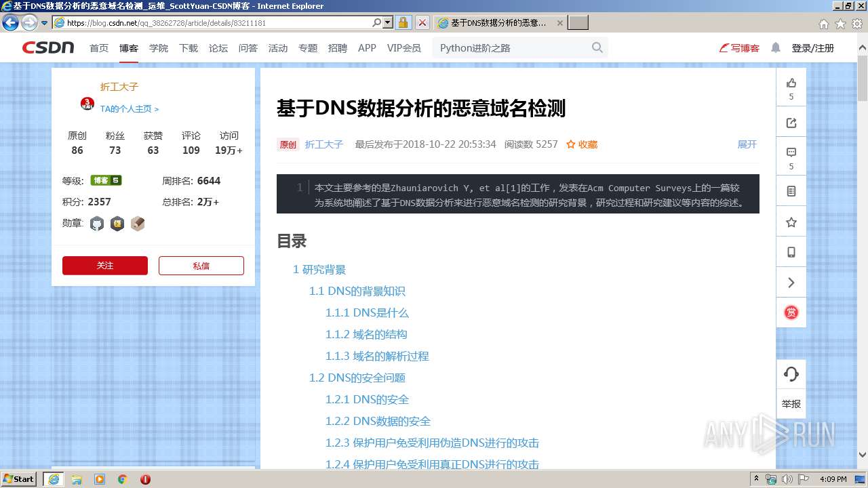
Task: Click the IE favorites star icon
Action: point(840,24)
